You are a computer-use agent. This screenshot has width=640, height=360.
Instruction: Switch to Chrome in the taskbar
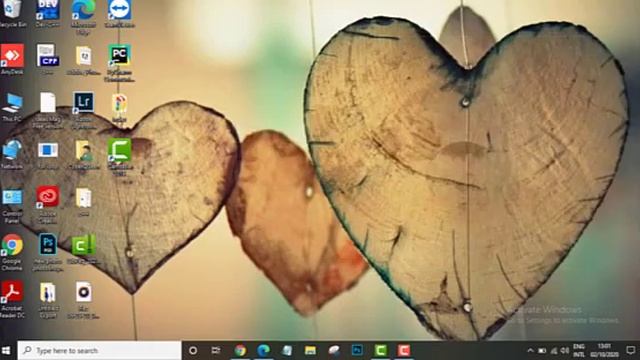tap(240, 350)
